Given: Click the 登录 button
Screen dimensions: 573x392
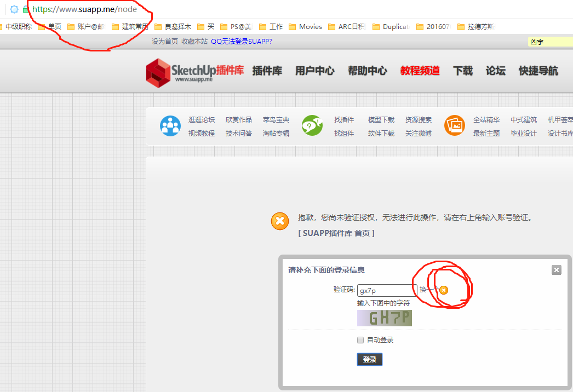Looking at the screenshot, I should pos(370,359).
